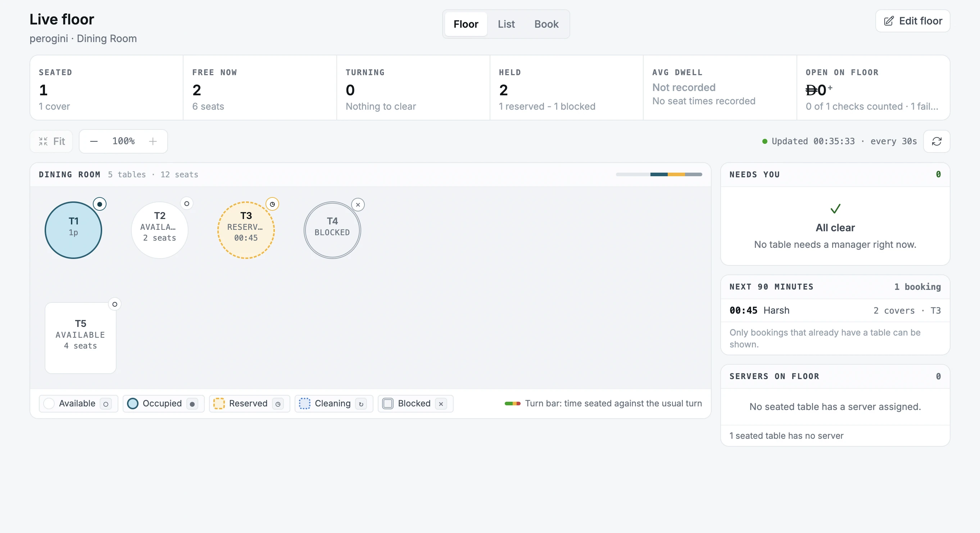The width and height of the screenshot is (980, 533).
Task: Click the green checkmark in Needs You
Action: 835,209
